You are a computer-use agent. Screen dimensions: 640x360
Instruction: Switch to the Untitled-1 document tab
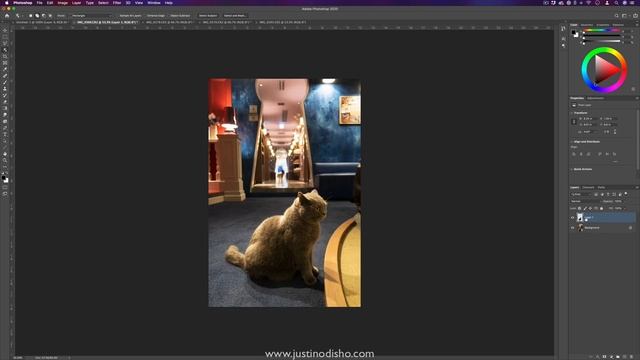(42, 22)
